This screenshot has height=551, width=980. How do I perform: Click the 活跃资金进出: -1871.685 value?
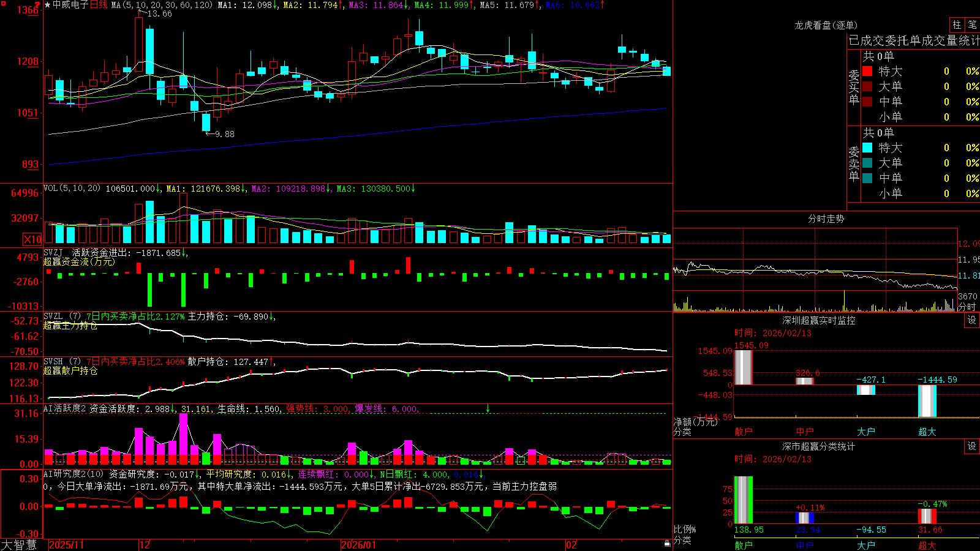point(126,252)
